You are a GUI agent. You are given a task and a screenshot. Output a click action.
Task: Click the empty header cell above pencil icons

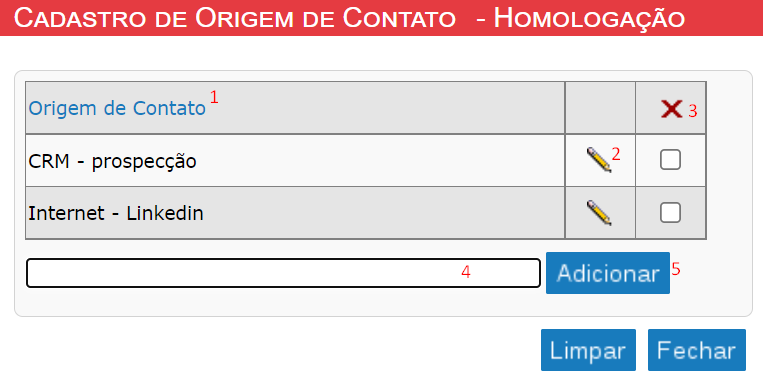click(600, 108)
